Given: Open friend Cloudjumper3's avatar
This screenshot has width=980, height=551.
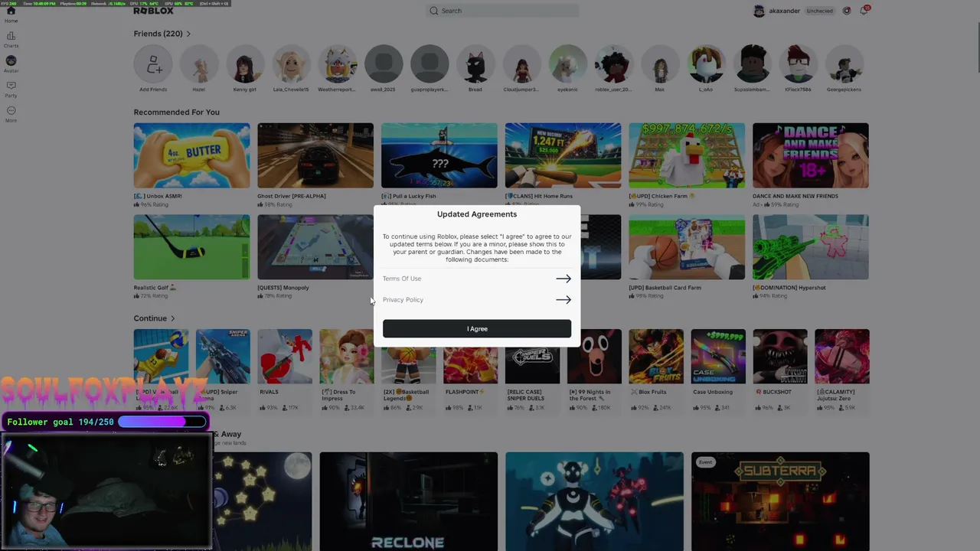Looking at the screenshot, I should click(x=521, y=64).
